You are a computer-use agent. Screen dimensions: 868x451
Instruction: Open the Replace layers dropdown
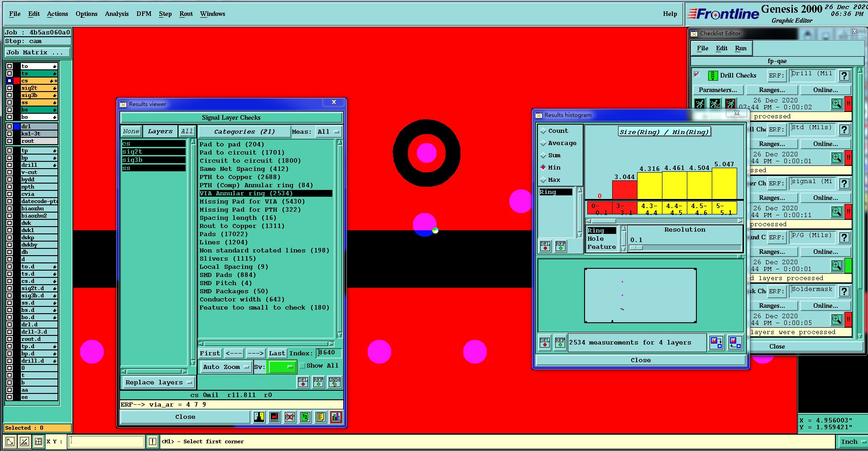158,383
